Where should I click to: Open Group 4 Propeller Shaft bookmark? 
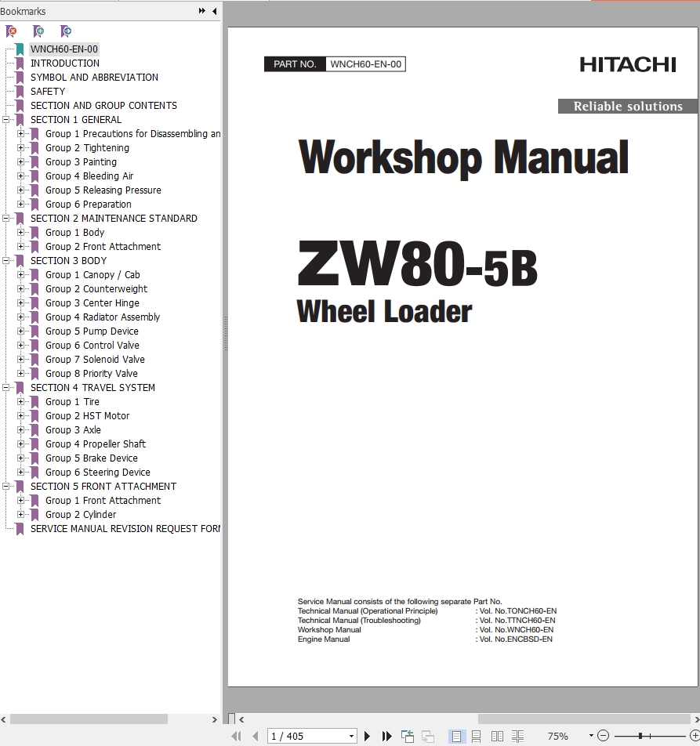(x=96, y=444)
